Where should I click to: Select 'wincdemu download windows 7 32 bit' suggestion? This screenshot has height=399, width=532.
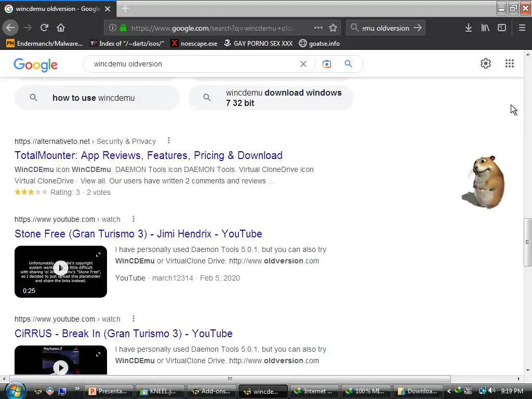[x=271, y=98]
